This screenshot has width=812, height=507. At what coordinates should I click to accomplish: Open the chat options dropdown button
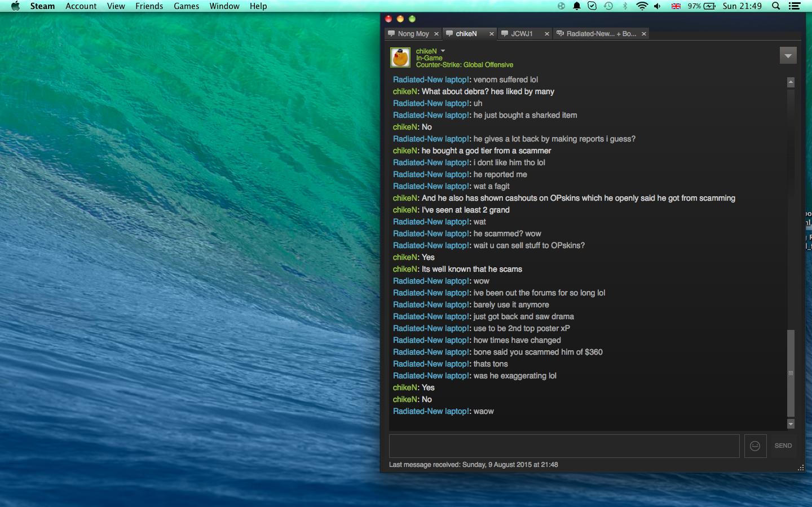click(788, 55)
